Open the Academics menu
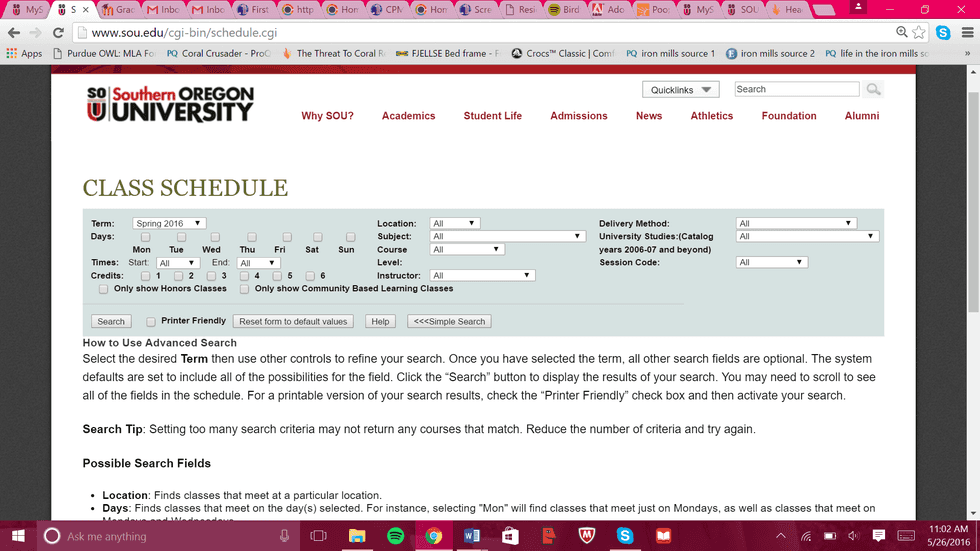This screenshot has height=551, width=980. point(409,116)
